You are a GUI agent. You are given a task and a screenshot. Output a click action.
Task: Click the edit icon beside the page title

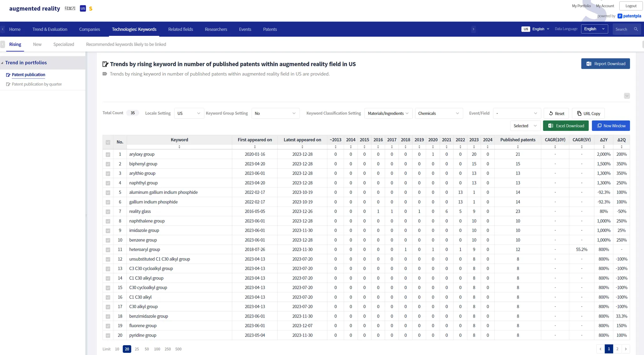pos(105,64)
